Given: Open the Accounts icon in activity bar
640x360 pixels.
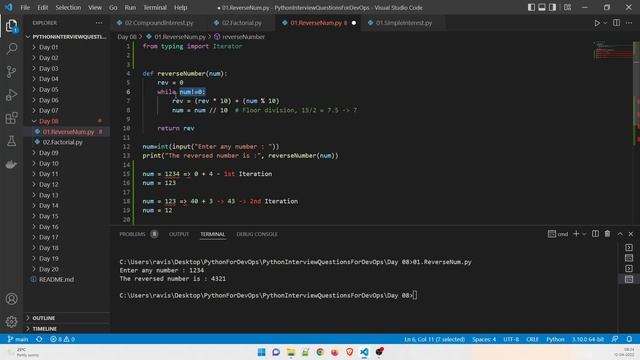Looking at the screenshot, I should 11,299.
